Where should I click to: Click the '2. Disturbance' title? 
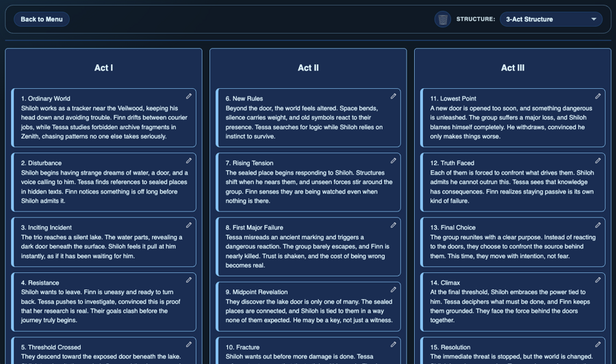[41, 163]
